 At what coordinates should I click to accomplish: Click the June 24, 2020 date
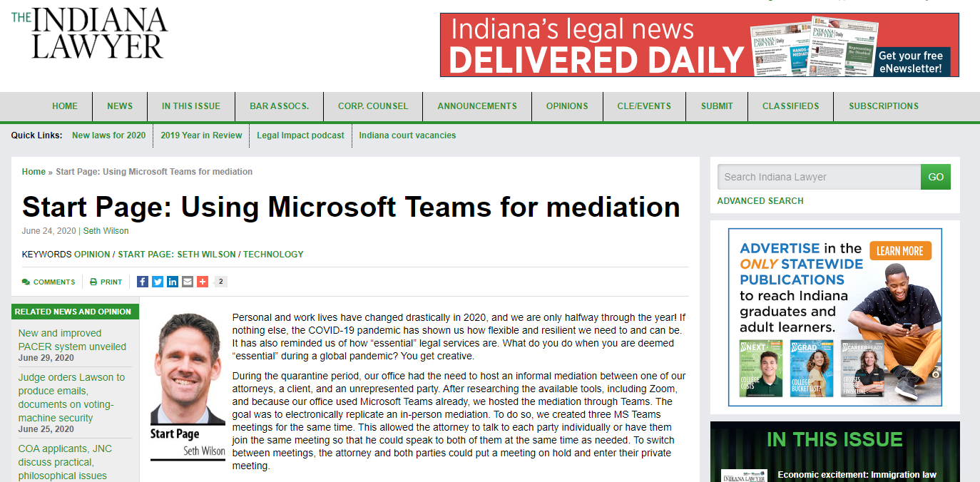(x=50, y=231)
